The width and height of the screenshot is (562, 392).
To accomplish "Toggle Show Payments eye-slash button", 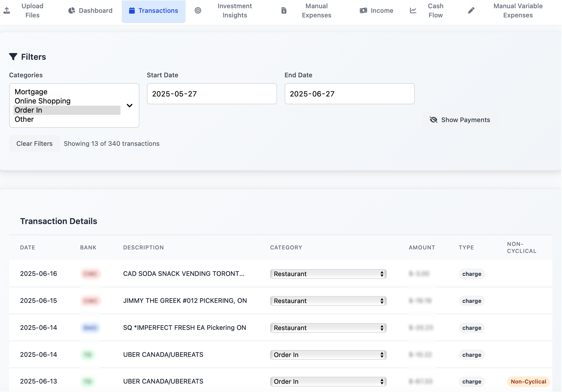I will pos(460,120).
